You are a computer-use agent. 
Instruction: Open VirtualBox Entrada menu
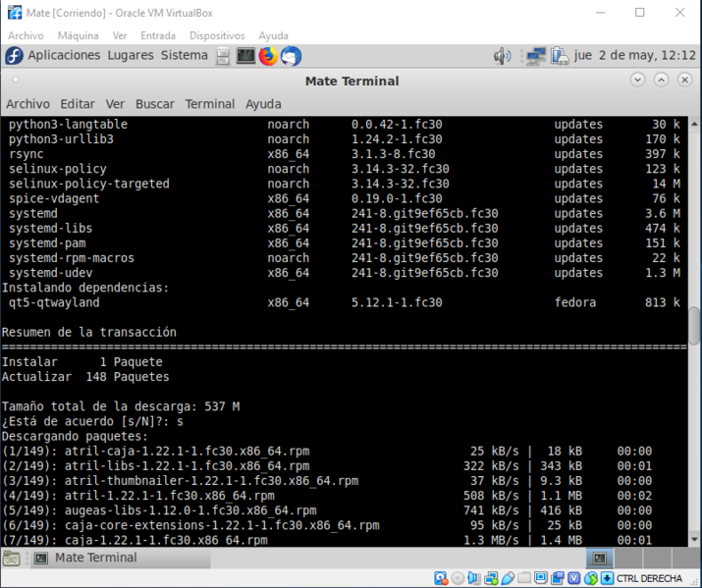click(x=158, y=35)
